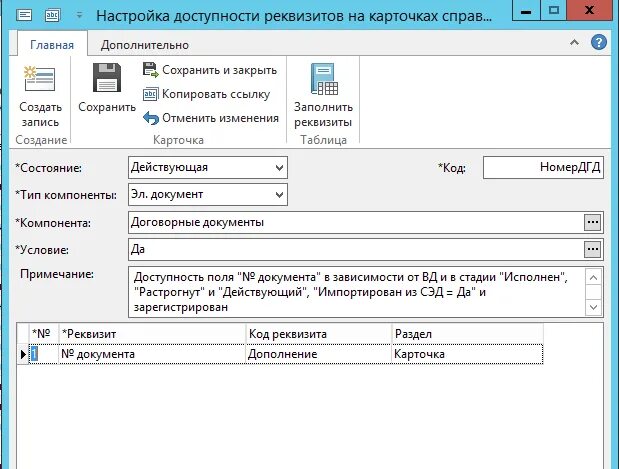Close the window with X
The height and width of the screenshot is (469, 619).
pos(591,10)
